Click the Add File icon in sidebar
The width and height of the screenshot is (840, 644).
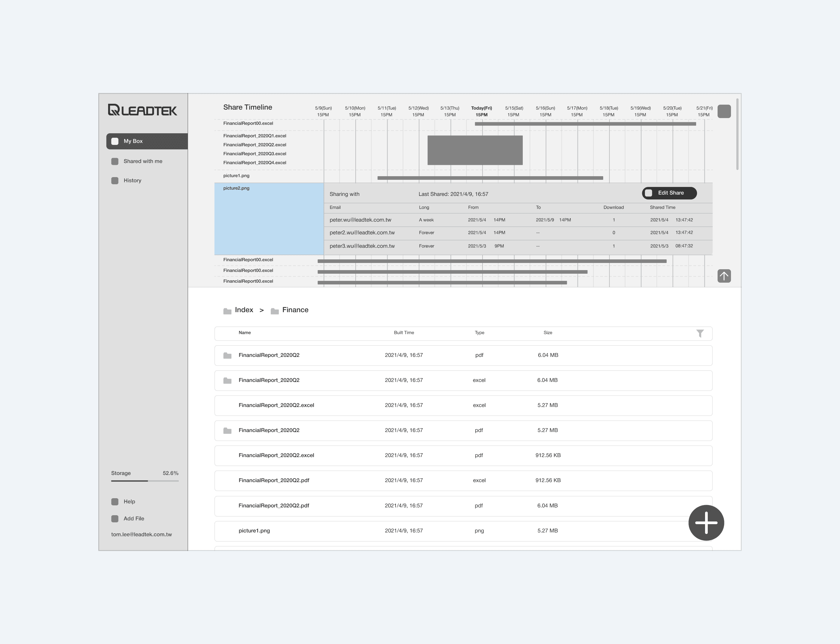pyautogui.click(x=115, y=519)
